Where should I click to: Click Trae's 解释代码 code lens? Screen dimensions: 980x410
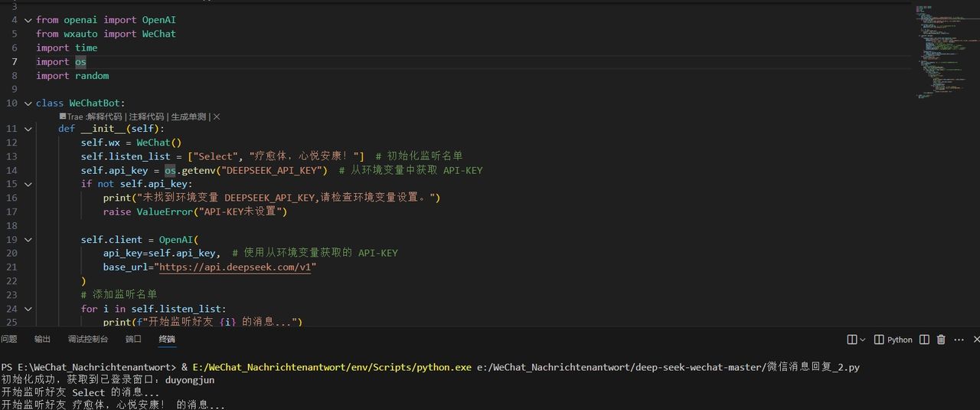click(104, 116)
